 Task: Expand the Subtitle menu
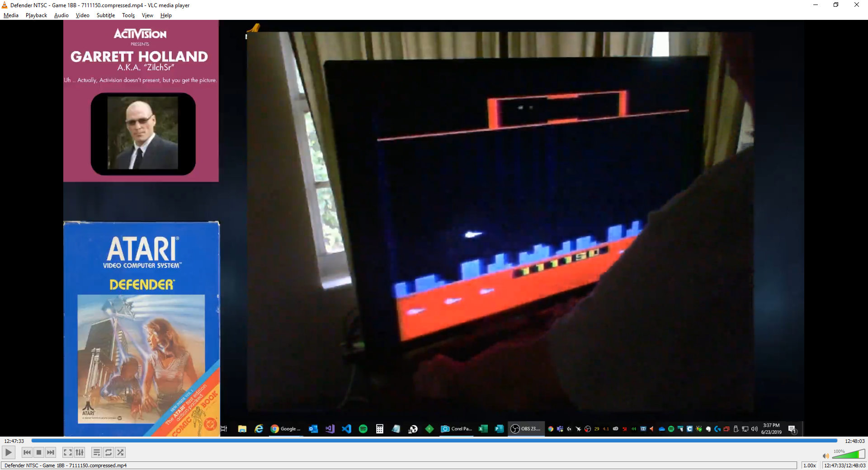pyautogui.click(x=105, y=15)
